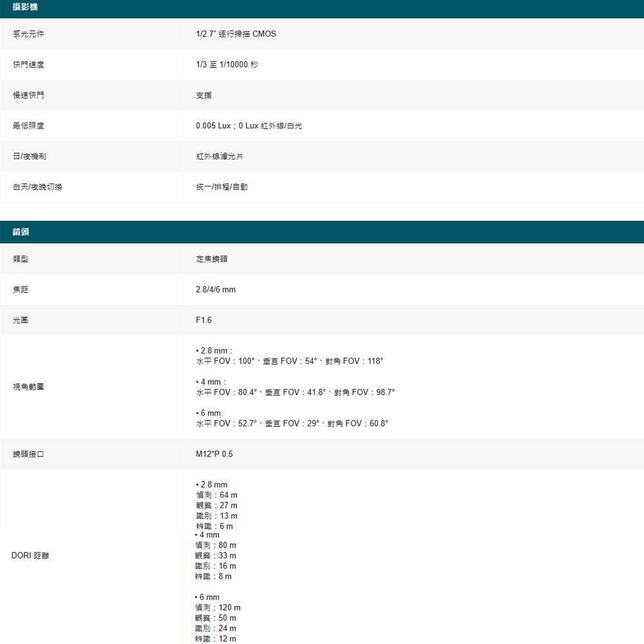Click the F1.6 aperture value
Screen dimensions: 644x644
point(202,319)
